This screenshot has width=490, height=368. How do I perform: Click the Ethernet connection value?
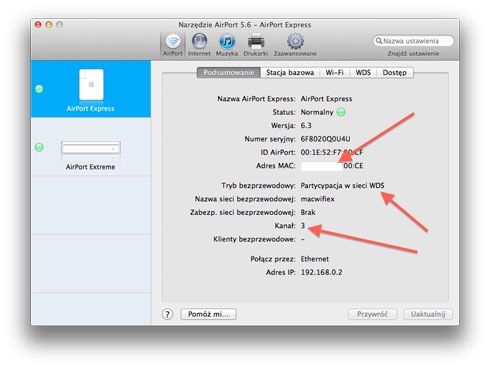(x=315, y=259)
